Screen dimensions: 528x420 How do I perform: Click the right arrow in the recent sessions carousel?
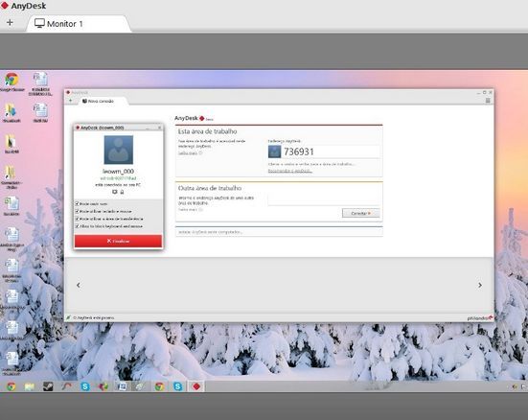(x=480, y=285)
